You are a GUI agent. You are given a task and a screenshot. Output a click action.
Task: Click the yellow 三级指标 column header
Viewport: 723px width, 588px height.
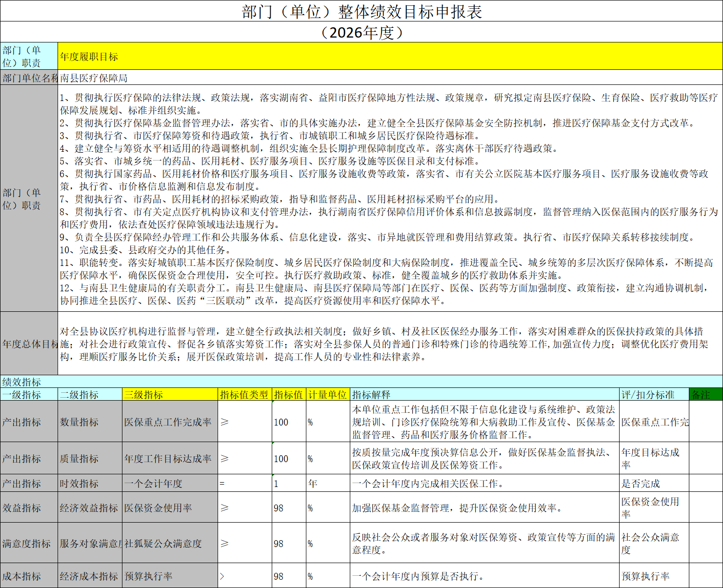click(170, 395)
